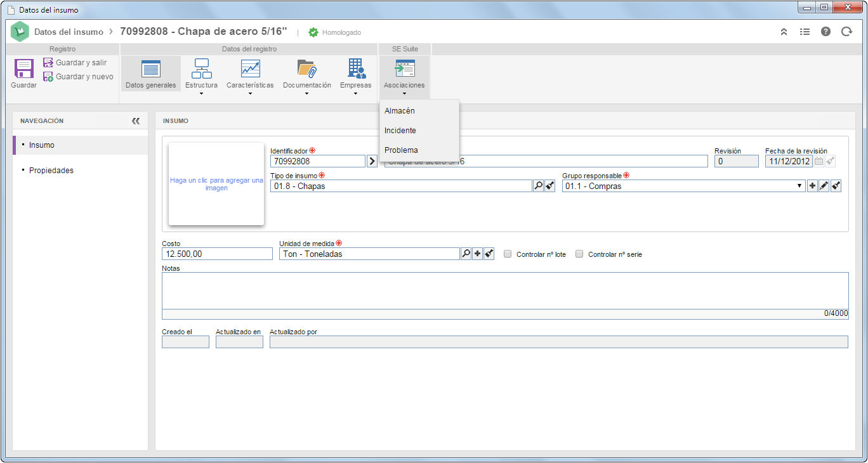The image size is (868, 463).
Task: Click the Documentación folder icon
Action: coord(306,68)
